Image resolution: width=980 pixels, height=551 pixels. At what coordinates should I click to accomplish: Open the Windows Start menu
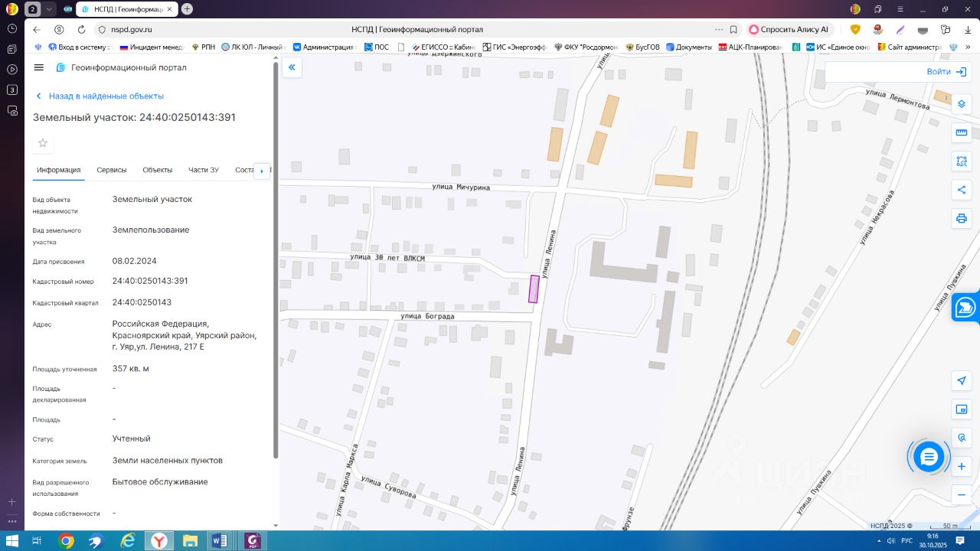click(x=11, y=541)
